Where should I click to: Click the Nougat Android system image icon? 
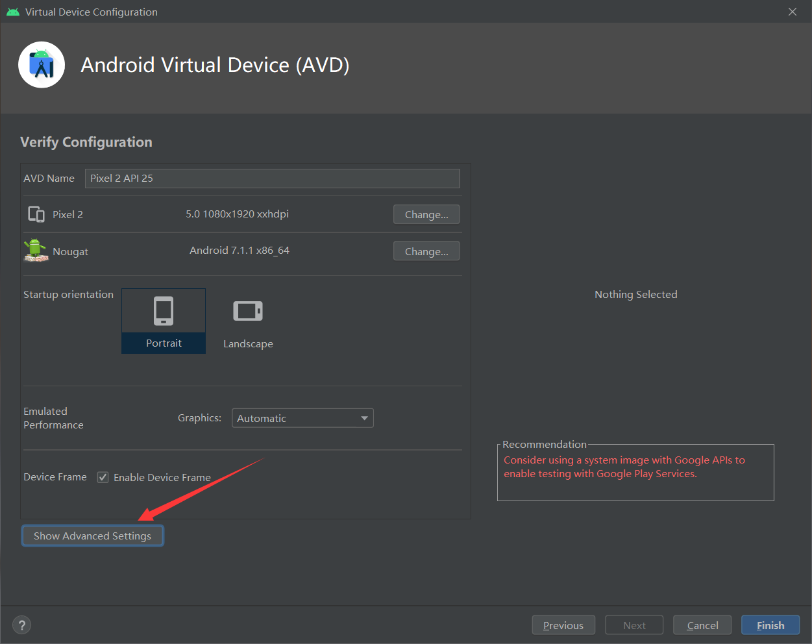pos(36,251)
